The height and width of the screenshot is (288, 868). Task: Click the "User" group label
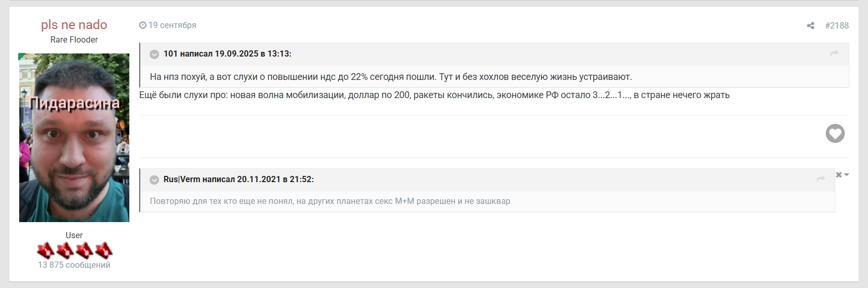tap(74, 236)
